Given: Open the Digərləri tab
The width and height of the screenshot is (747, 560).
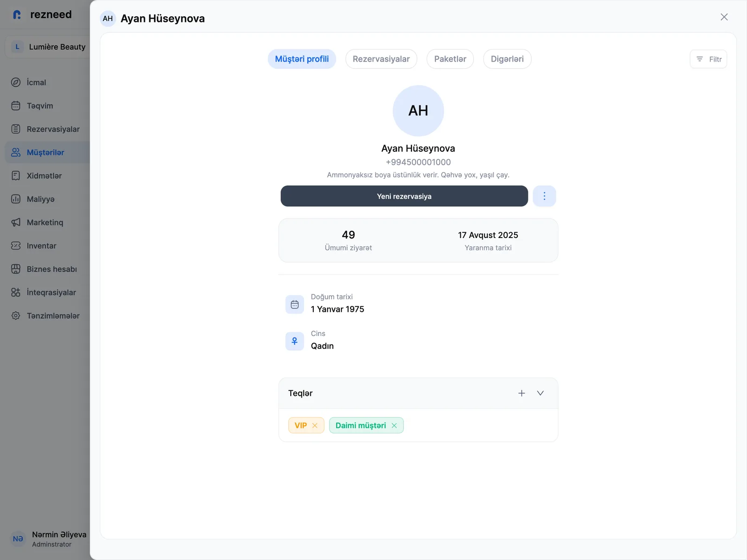Looking at the screenshot, I should (x=507, y=59).
